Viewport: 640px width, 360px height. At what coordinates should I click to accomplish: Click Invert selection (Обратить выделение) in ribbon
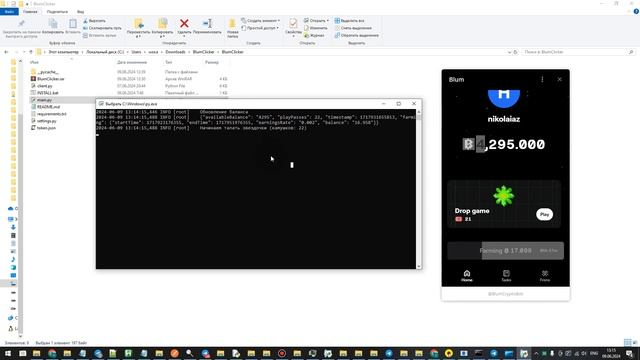(x=356, y=35)
